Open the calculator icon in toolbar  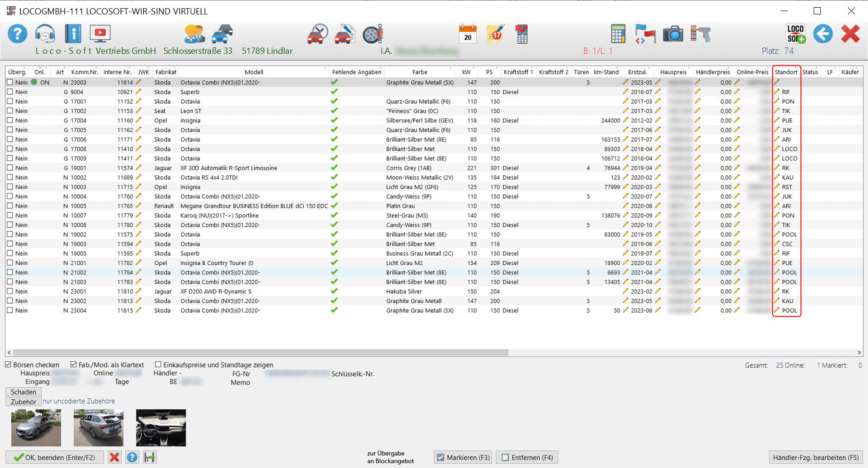click(618, 34)
